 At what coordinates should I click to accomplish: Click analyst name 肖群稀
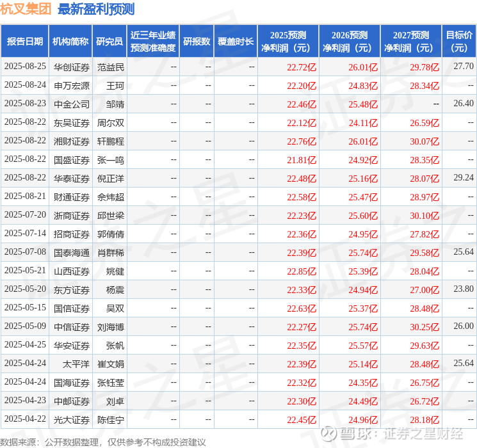coord(111,253)
